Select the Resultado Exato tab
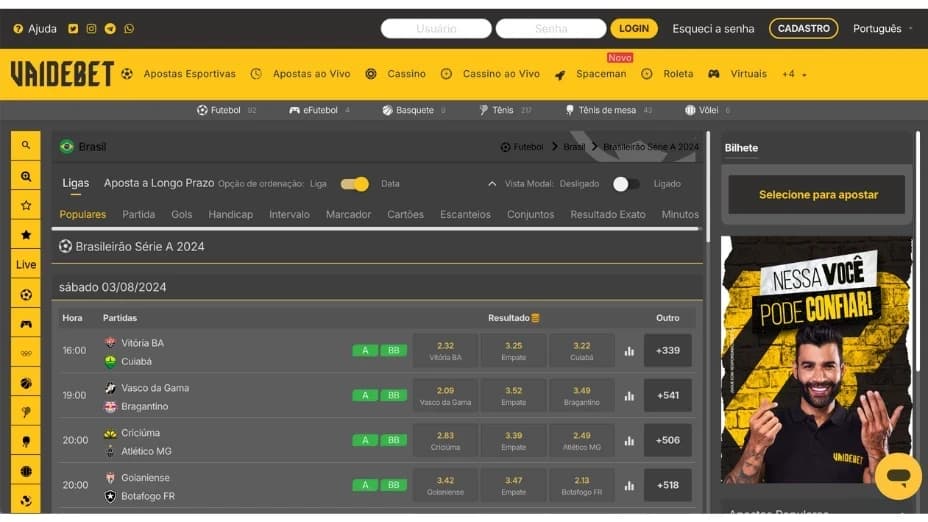 608,214
